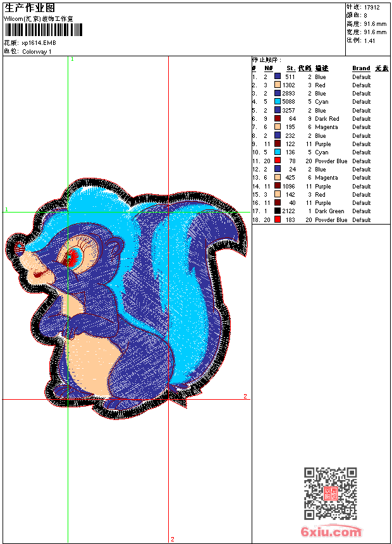Click the blue swatch beside stitch count 3257

[278, 110]
